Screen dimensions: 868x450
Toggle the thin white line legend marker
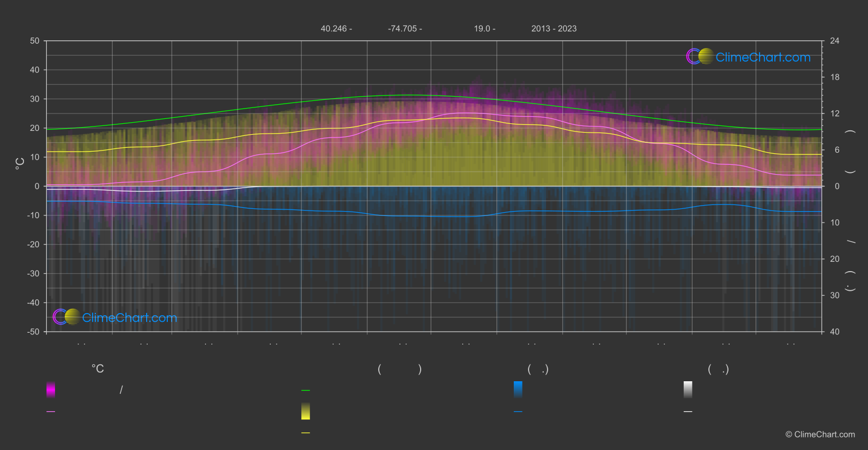pyautogui.click(x=688, y=412)
